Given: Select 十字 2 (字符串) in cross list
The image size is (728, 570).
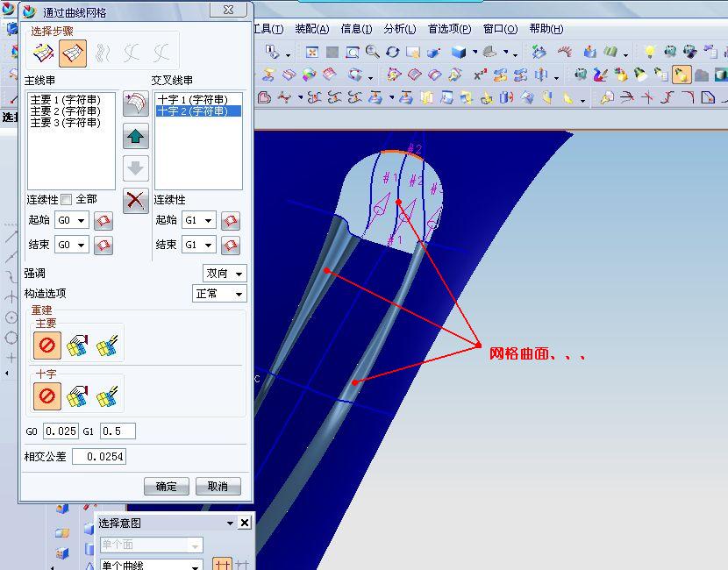Looking at the screenshot, I should [198, 111].
